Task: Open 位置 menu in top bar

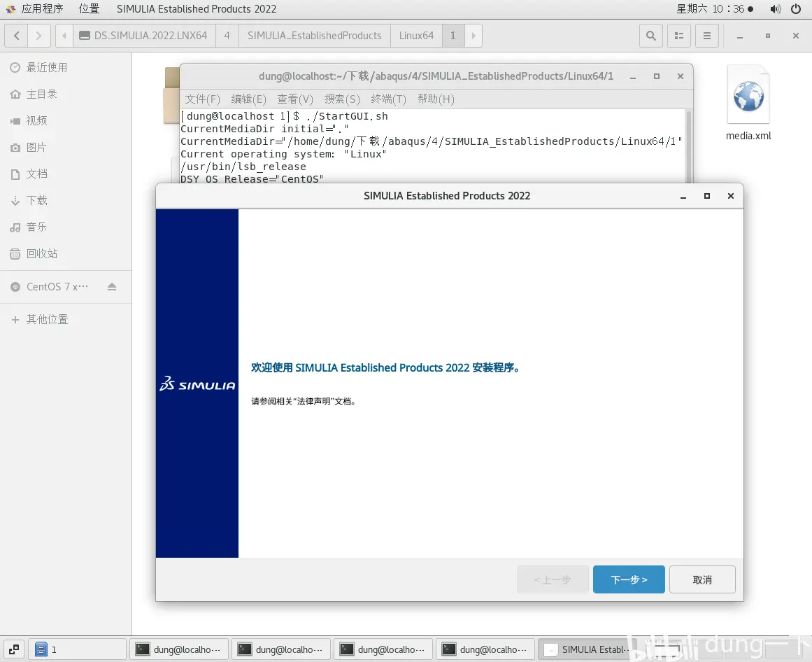Action: point(89,9)
